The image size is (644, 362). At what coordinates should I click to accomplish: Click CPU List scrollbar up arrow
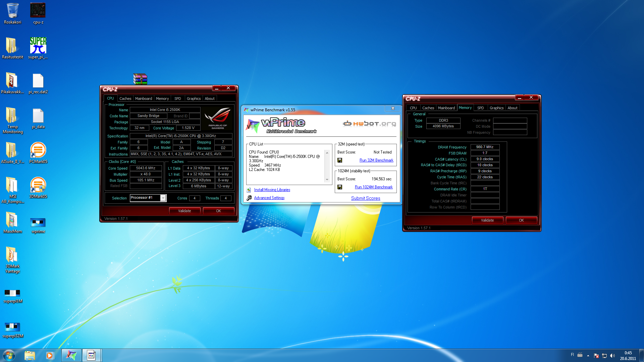coord(327,153)
